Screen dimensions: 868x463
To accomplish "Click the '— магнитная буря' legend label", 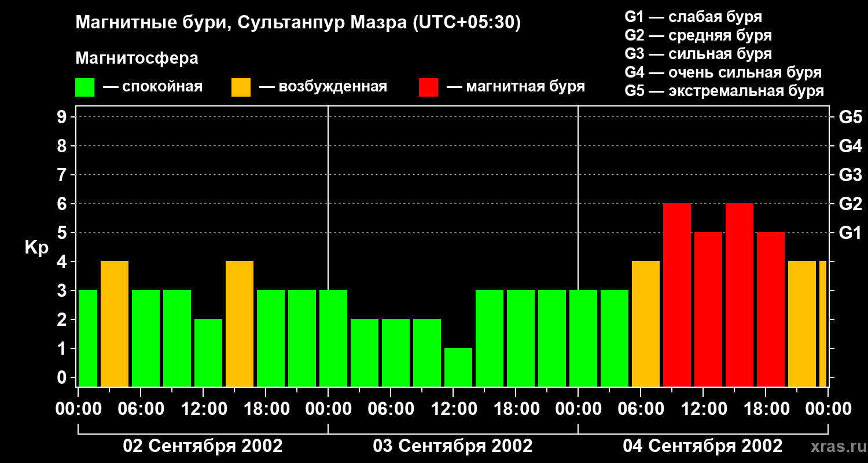I will click(x=516, y=87).
